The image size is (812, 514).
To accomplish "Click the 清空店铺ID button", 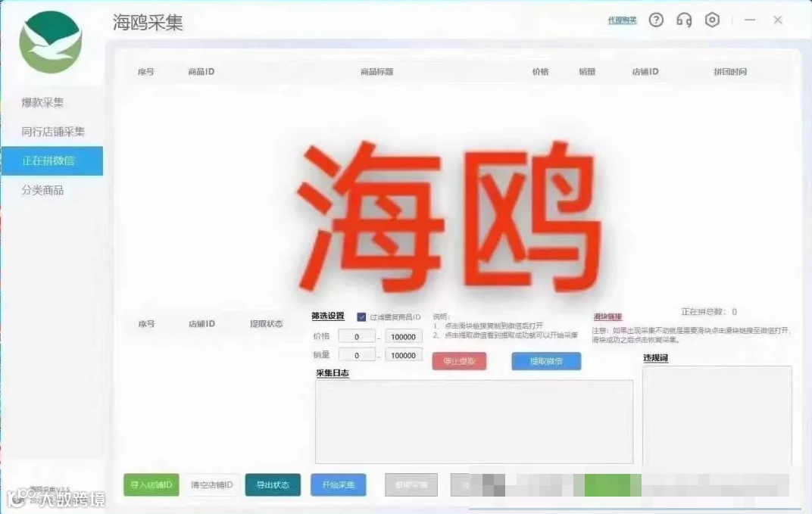I will point(212,485).
